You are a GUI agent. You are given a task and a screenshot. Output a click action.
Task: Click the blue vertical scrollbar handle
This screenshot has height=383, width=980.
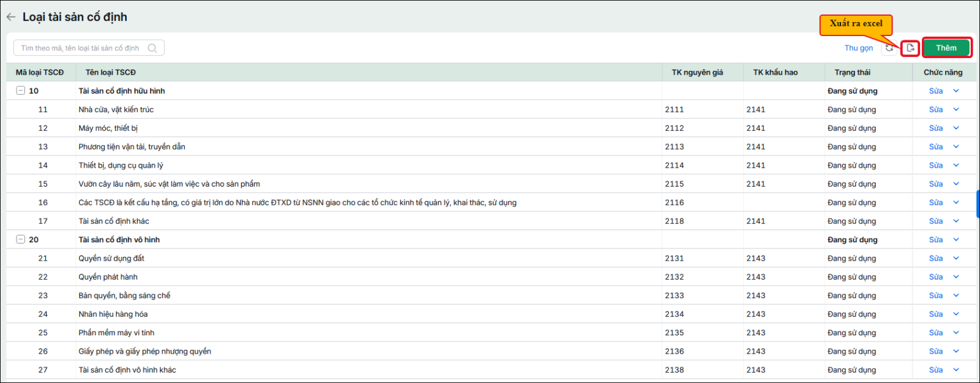pos(978,204)
